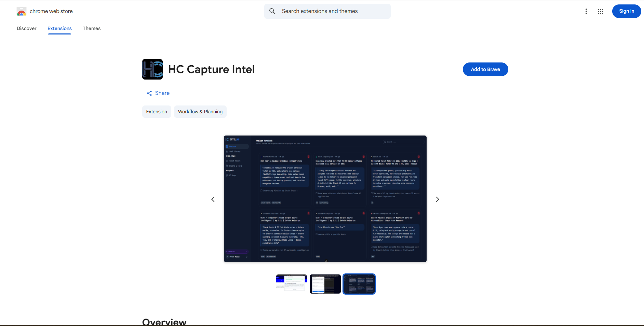Focus the Search extensions and themes field
This screenshot has height=326, width=644.
click(x=327, y=11)
